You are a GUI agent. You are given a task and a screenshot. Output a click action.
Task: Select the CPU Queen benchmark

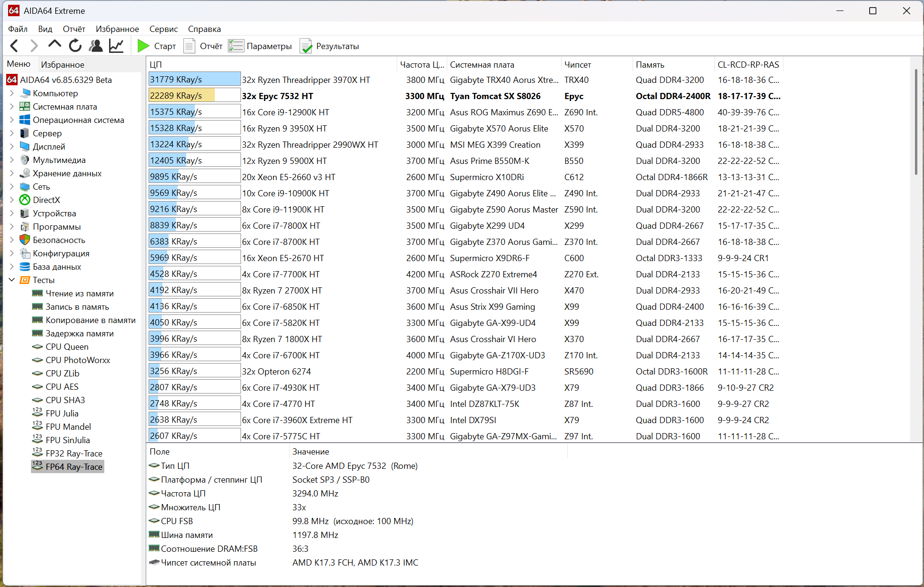(x=67, y=347)
